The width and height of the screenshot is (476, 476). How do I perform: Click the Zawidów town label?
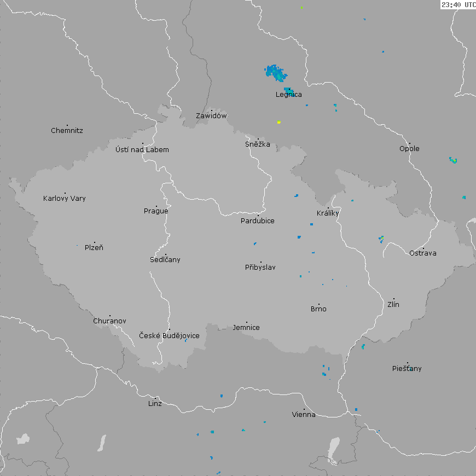click(x=211, y=116)
